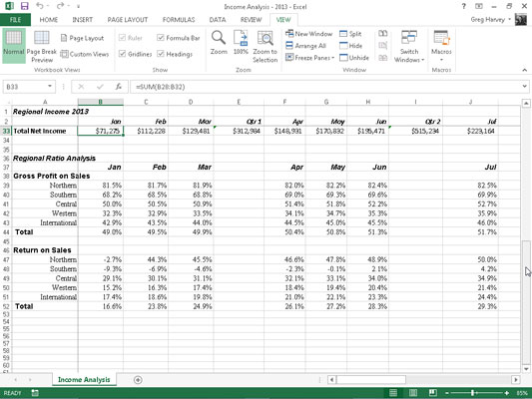Open the Switch Windows dropdown
The image size is (532, 399).
point(409,47)
